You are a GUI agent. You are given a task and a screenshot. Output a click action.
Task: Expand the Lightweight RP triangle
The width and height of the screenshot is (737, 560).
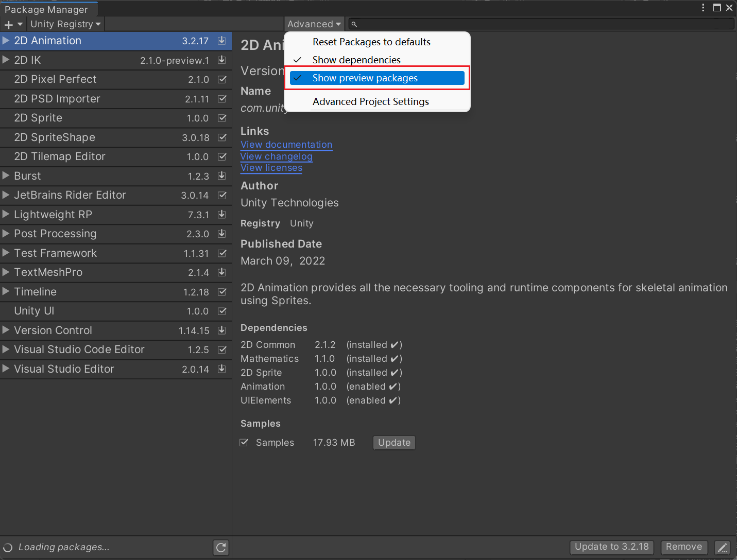click(6, 215)
